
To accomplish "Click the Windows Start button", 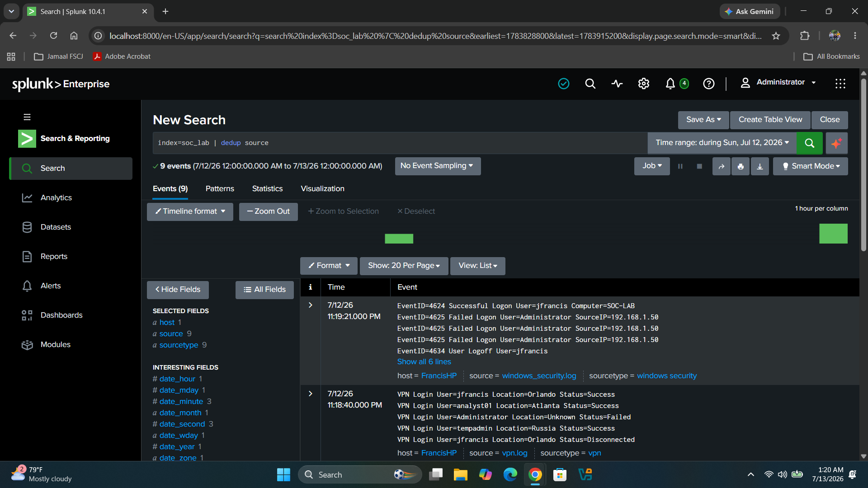I will [283, 474].
